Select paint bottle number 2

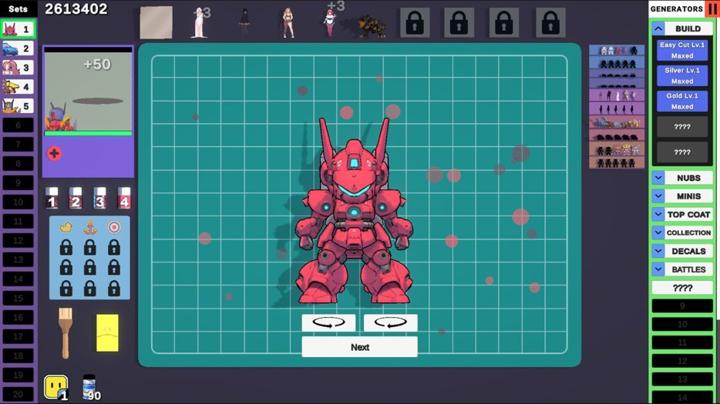pos(76,198)
